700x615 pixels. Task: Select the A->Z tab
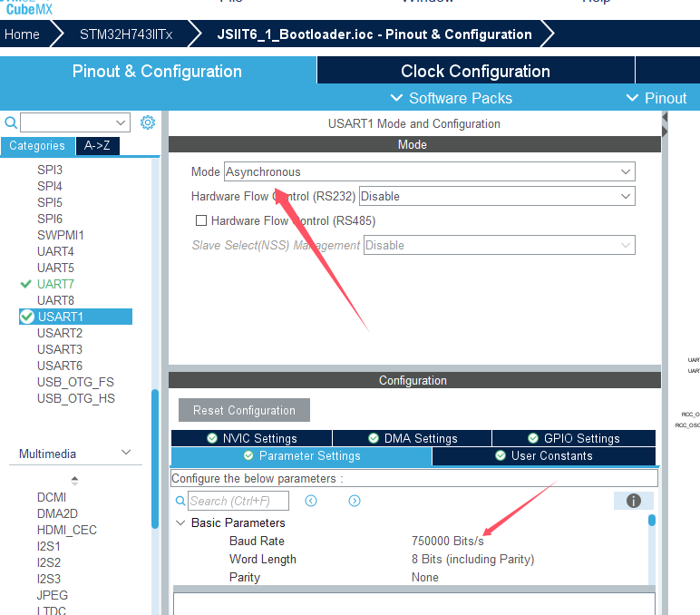[x=97, y=146]
